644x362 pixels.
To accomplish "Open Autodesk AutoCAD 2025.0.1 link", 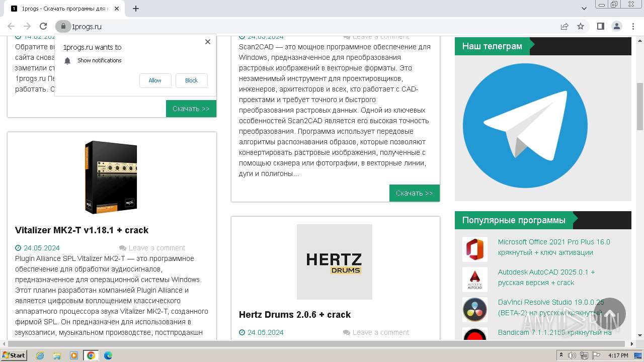I will [x=546, y=278].
